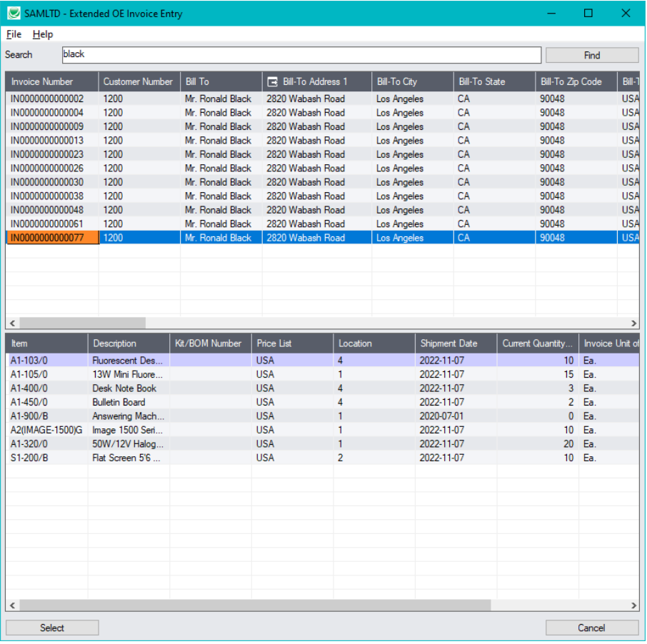Select invoice IN0000000000002 row
Image resolution: width=647 pixels, height=644 pixels.
pyautogui.click(x=322, y=99)
